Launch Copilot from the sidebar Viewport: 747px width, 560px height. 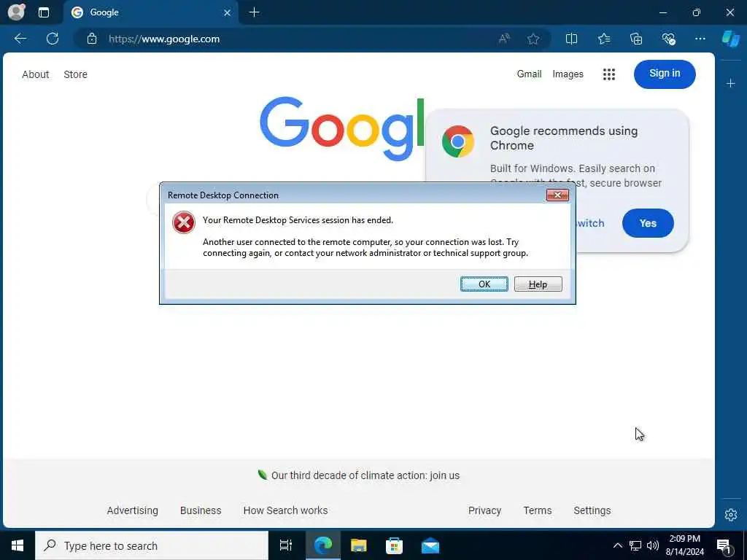pyautogui.click(x=731, y=39)
